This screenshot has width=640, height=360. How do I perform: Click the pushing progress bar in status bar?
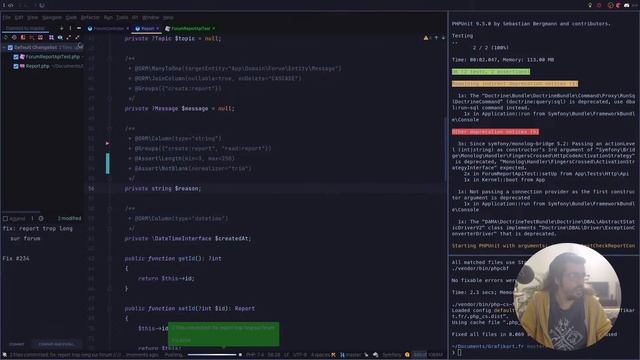(211, 355)
